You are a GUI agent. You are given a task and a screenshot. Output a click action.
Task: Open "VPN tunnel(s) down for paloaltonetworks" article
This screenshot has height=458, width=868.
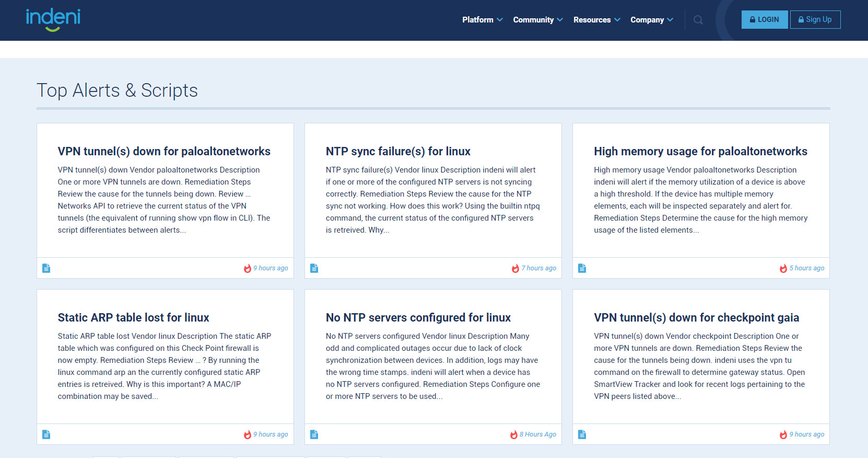pos(164,151)
